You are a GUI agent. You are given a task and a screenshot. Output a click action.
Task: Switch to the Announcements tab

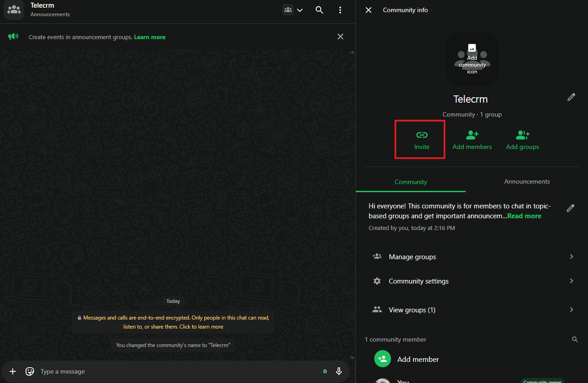527,182
